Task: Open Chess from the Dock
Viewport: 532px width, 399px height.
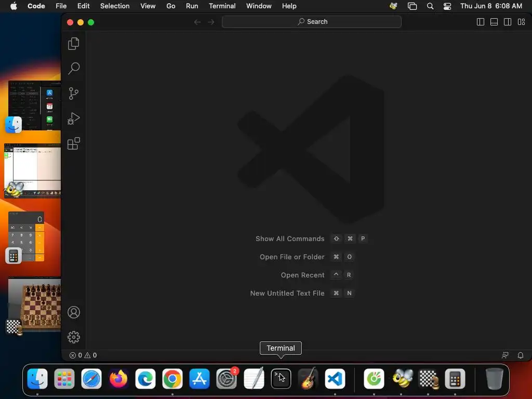Action: [x=428, y=379]
